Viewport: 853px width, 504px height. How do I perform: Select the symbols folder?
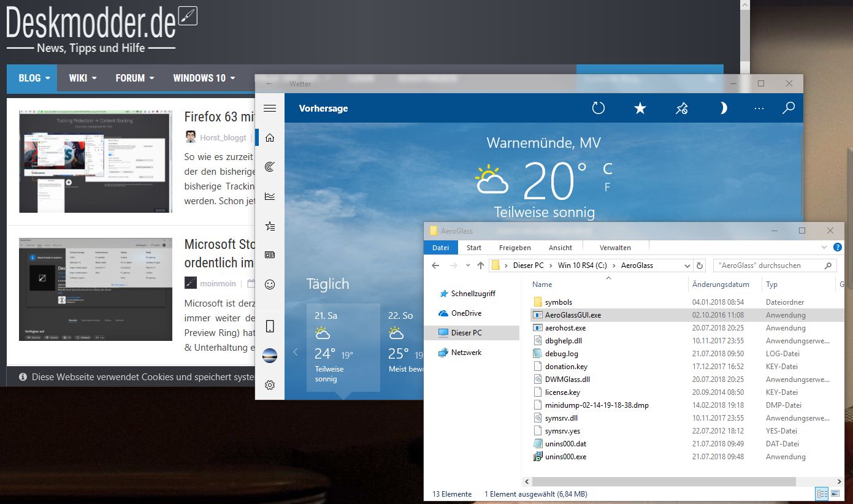click(558, 302)
